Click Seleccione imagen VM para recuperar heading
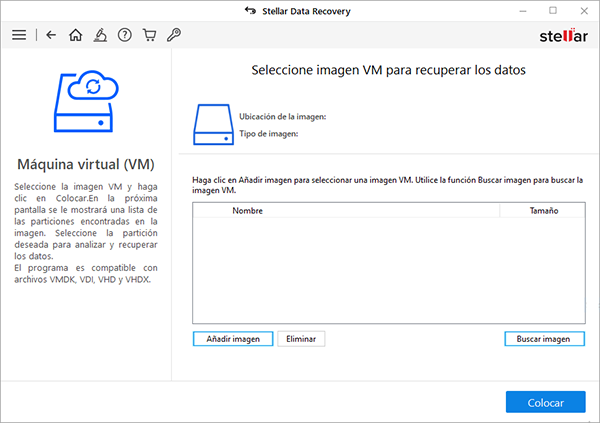 click(388, 70)
